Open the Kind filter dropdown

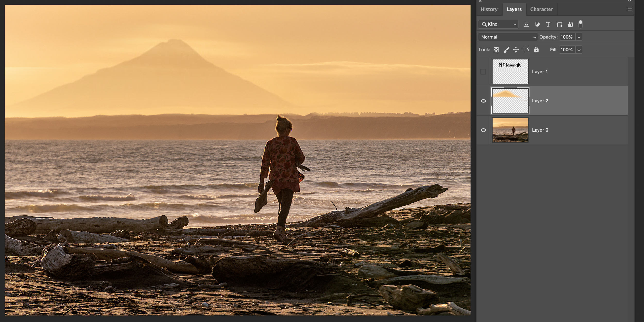(498, 24)
